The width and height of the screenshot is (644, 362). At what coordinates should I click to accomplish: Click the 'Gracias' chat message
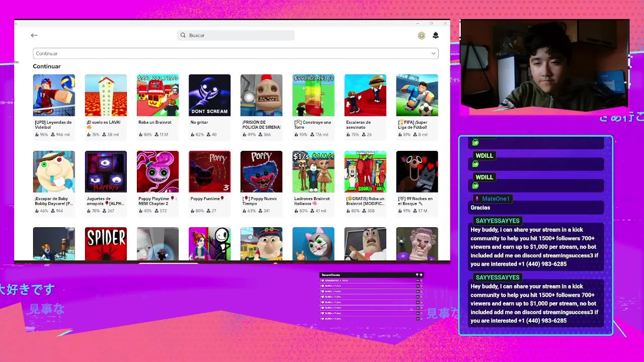480,208
